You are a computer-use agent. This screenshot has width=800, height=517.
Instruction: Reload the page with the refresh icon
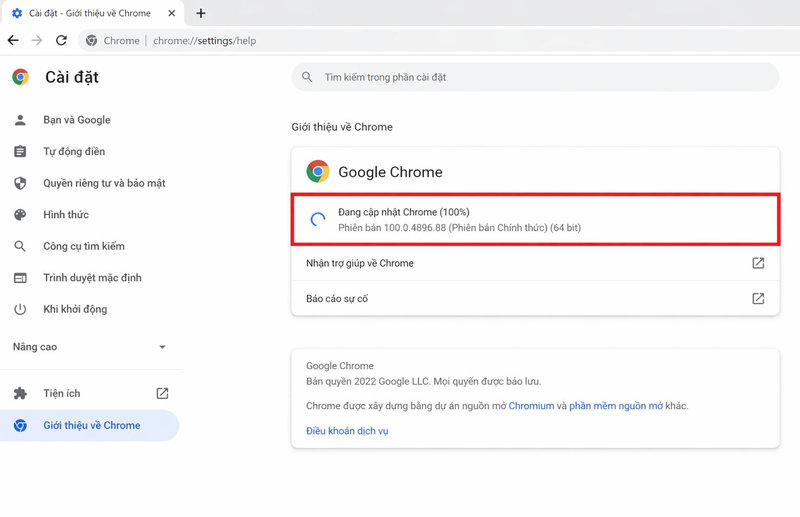[61, 40]
